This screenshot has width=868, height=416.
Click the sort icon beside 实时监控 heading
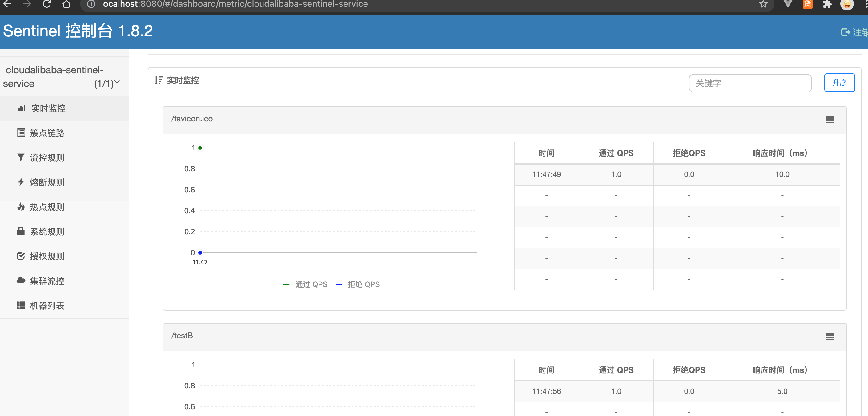pos(159,80)
